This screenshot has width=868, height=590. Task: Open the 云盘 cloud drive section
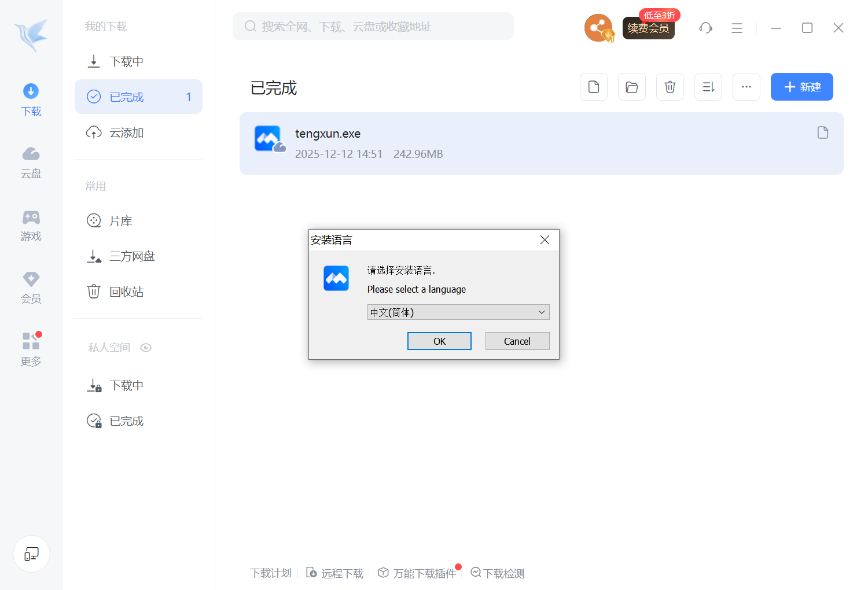(31, 163)
